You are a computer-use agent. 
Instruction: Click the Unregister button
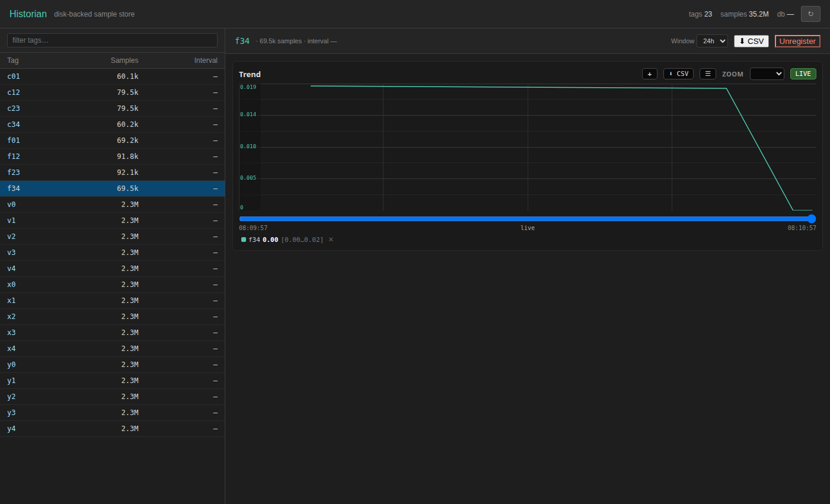[x=797, y=41]
